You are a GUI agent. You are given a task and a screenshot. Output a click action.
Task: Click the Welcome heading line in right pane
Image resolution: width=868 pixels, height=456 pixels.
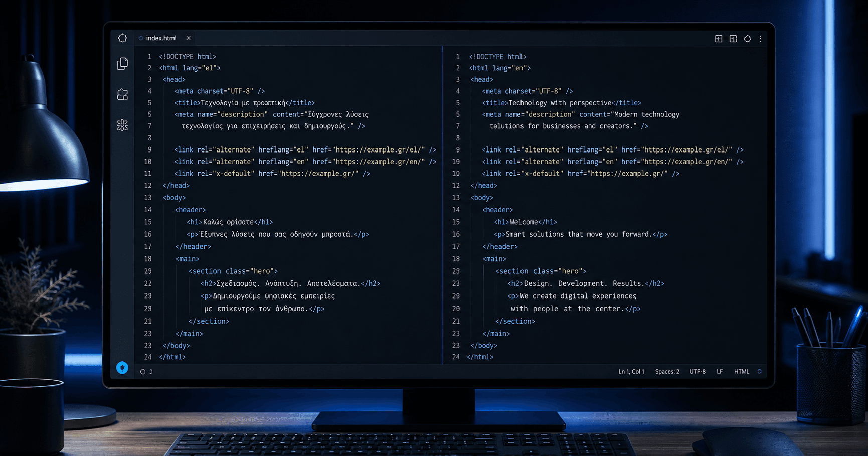(526, 222)
